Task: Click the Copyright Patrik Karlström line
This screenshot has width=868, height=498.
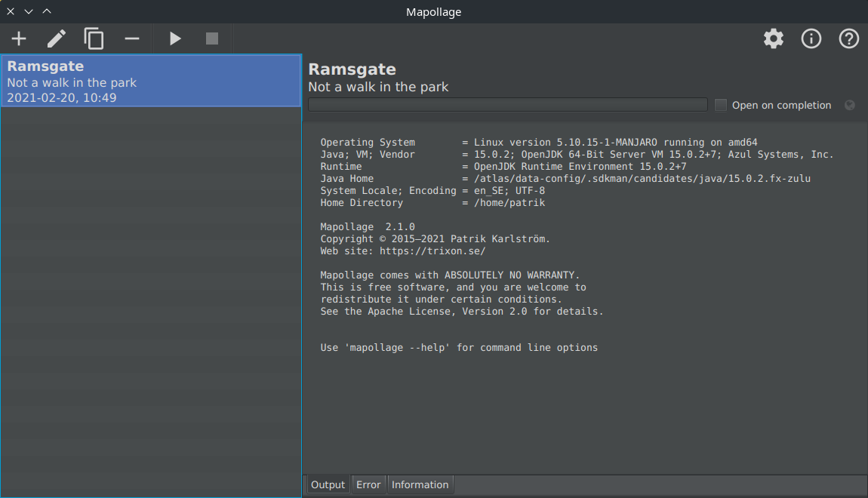Action: point(435,239)
